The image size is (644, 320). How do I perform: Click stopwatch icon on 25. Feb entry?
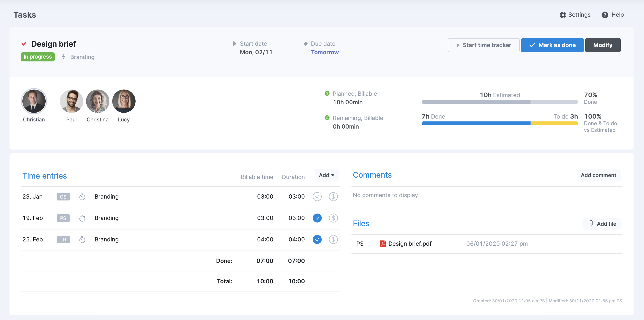point(82,240)
